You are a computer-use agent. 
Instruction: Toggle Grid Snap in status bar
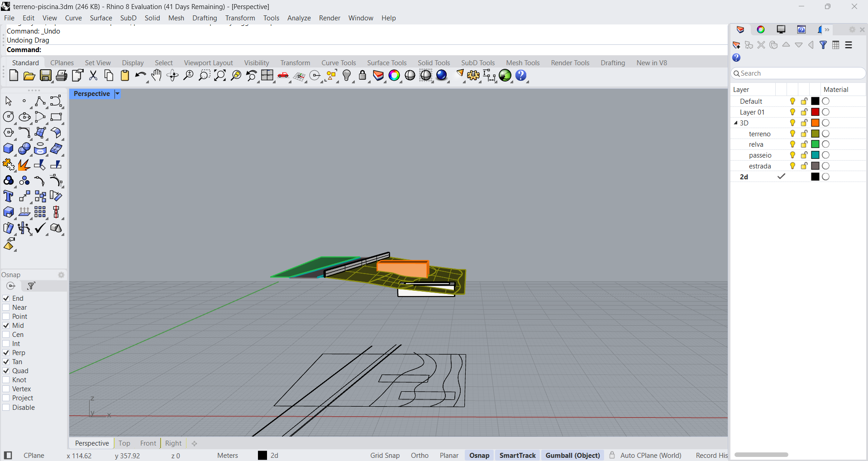point(385,456)
